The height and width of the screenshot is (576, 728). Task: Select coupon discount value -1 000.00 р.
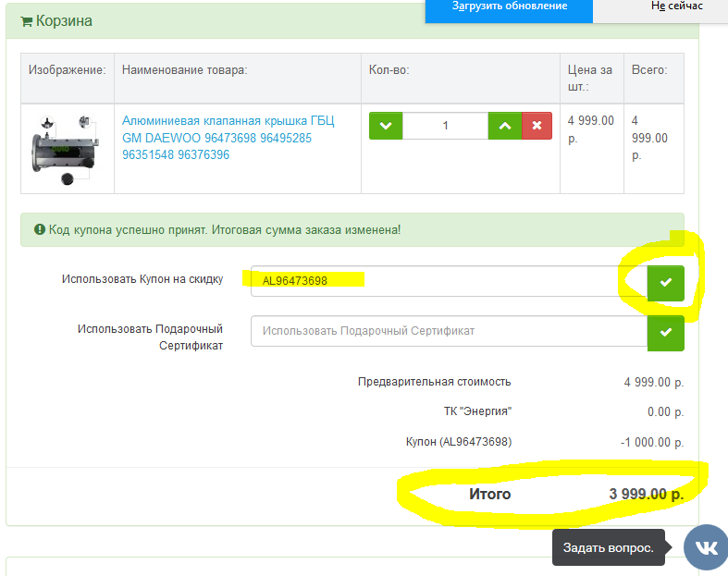[x=652, y=442]
